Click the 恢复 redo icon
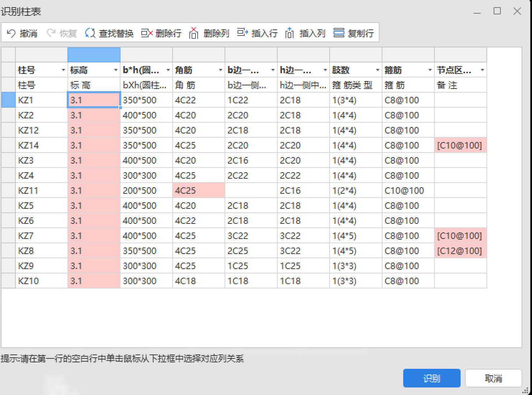Image resolution: width=532 pixels, height=395 pixels. [51, 33]
